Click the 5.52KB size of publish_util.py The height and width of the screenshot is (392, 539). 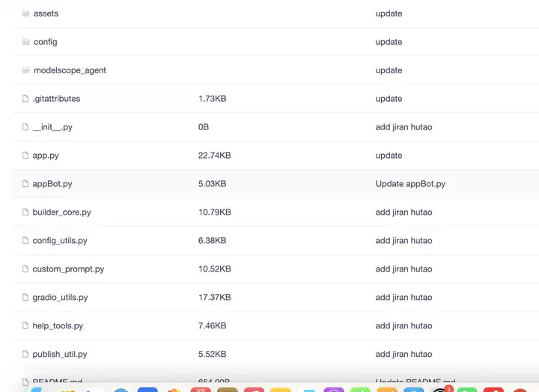[212, 354]
